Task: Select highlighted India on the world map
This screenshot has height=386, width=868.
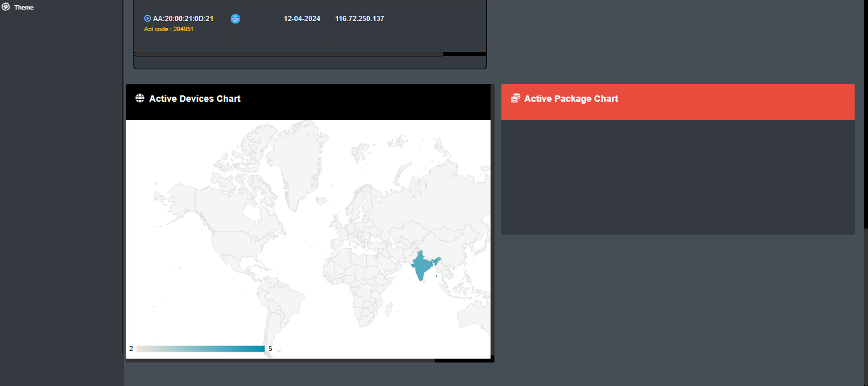Action: point(421,267)
